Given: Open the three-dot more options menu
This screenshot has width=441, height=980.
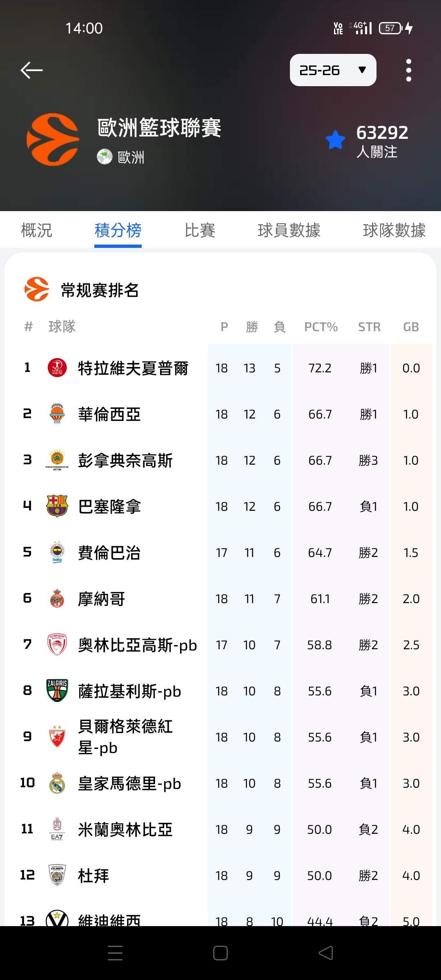Looking at the screenshot, I should [x=408, y=70].
